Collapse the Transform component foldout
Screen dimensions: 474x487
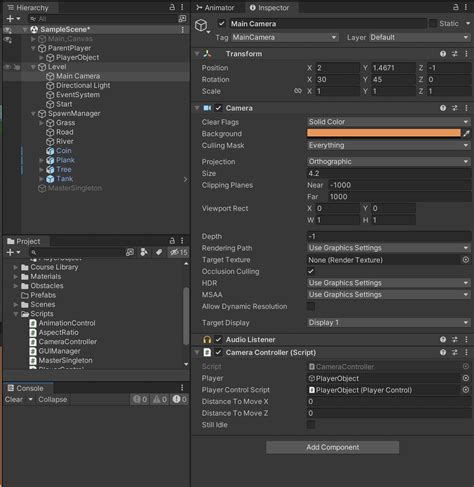coord(197,54)
